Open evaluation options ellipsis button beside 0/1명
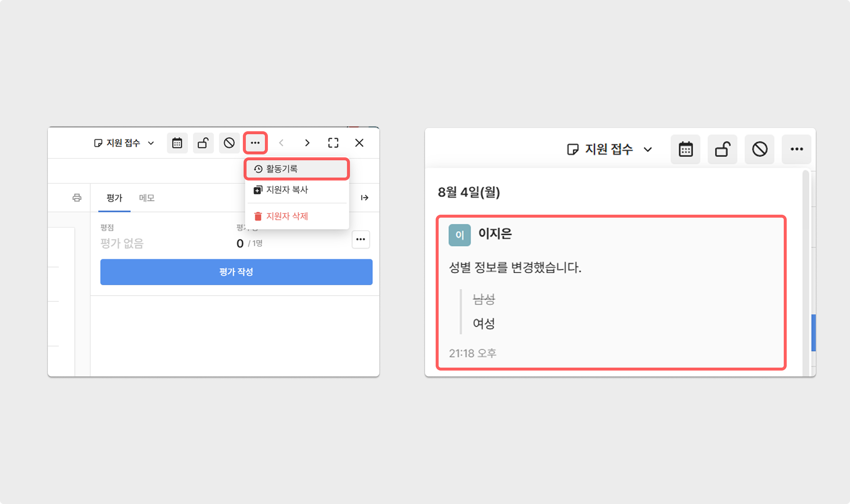The height and width of the screenshot is (504, 850). [x=360, y=239]
